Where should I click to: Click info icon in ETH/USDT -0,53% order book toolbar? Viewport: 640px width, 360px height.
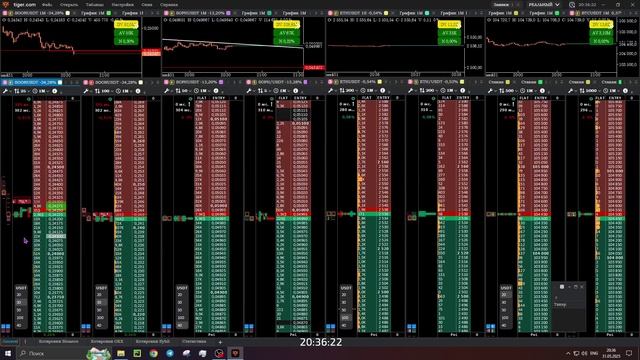click(x=462, y=91)
